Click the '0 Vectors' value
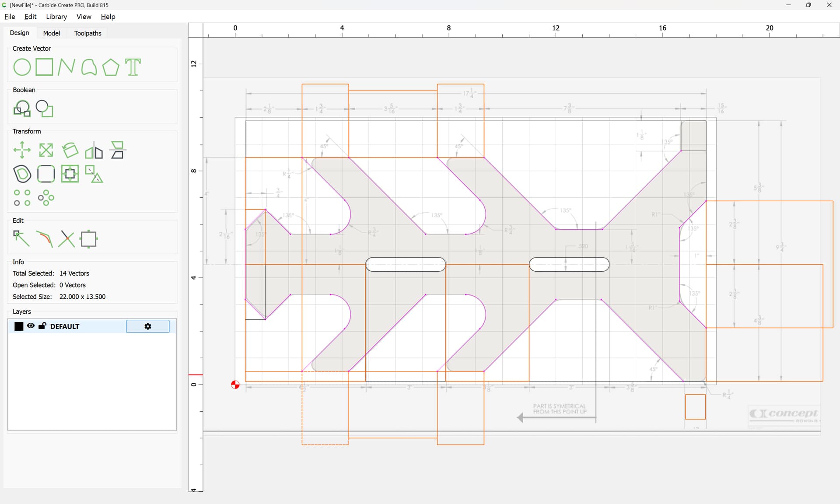Viewport: 840px width, 504px height. (x=73, y=285)
